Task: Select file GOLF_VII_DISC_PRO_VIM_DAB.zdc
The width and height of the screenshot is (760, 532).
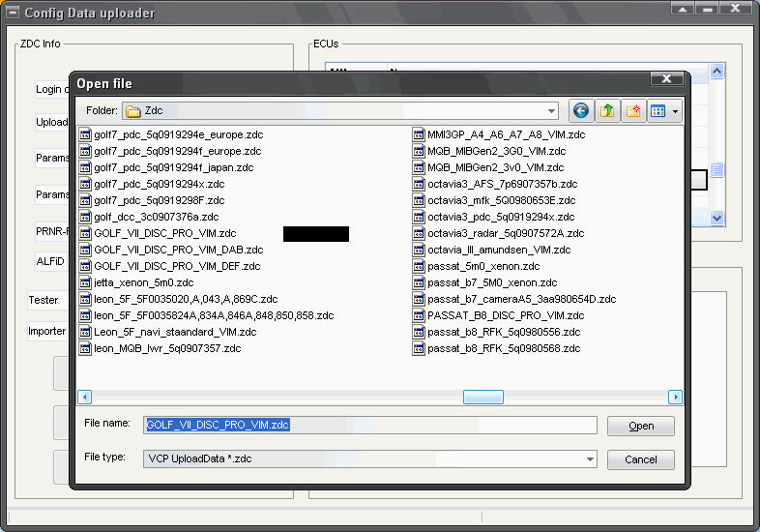Action: [x=178, y=251]
